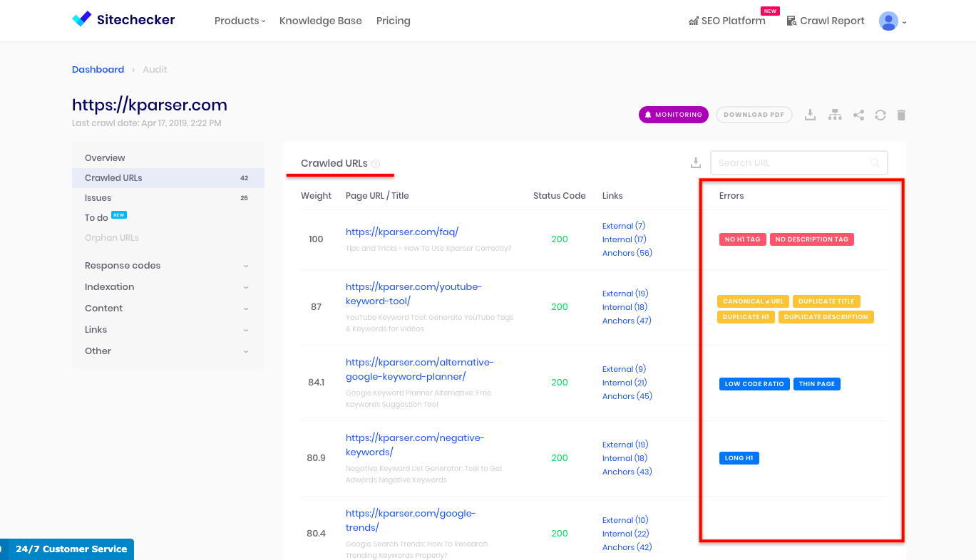Click CANONICAL ≠ URL badge
The width and height of the screenshot is (976, 560).
pyautogui.click(x=753, y=301)
